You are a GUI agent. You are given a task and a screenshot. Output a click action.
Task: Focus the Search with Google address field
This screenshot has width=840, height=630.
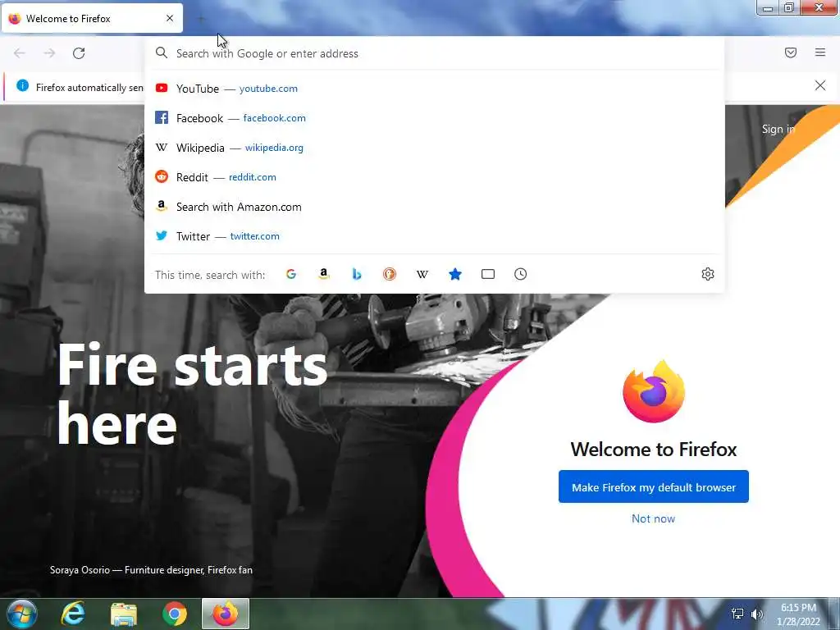pyautogui.click(x=434, y=53)
